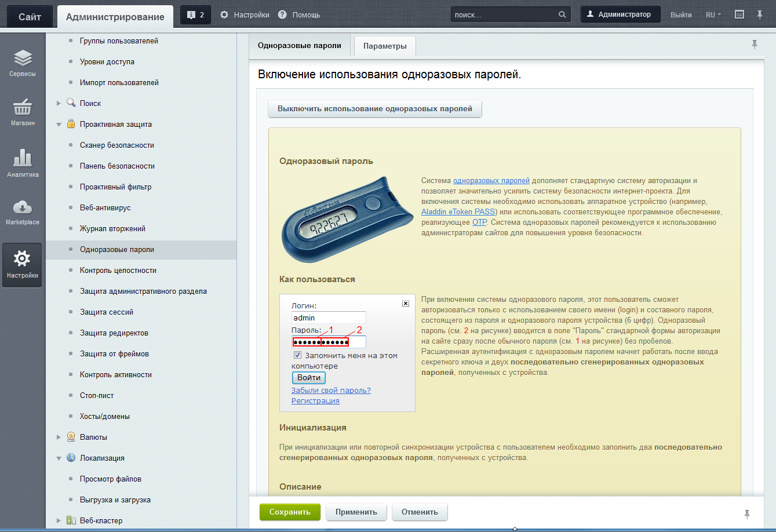The width and height of the screenshot is (776, 532).
Task: Open the Aladdin eToken PASS link
Action: [x=458, y=212]
